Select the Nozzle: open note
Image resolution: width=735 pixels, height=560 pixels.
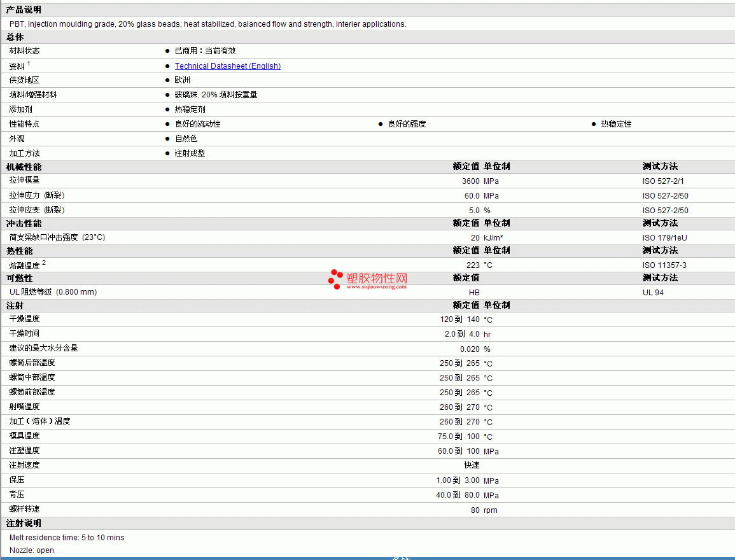[x=32, y=550]
